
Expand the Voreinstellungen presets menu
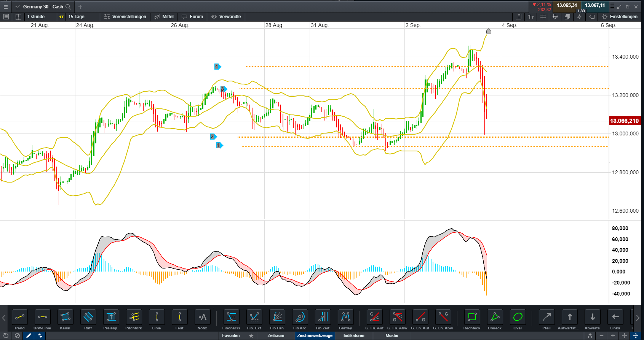pos(125,17)
